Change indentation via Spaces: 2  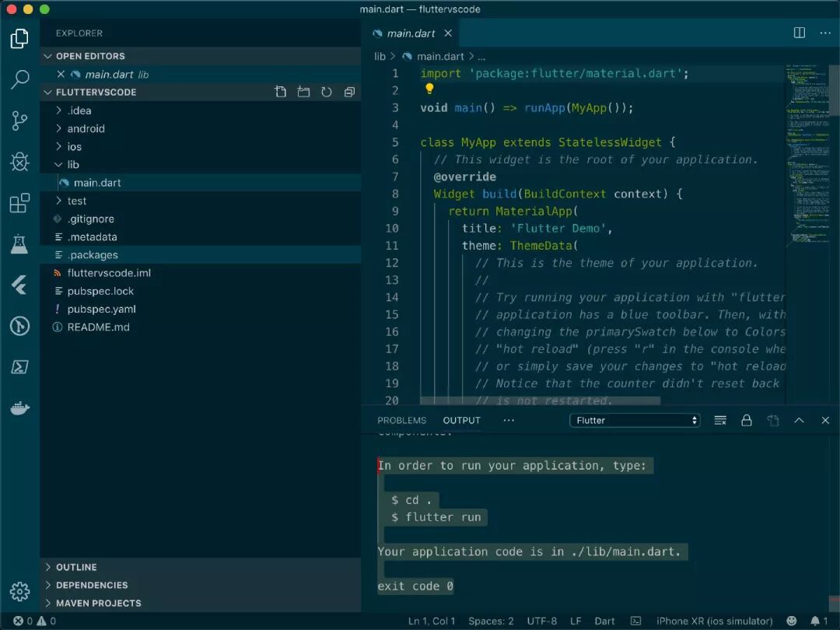491,621
